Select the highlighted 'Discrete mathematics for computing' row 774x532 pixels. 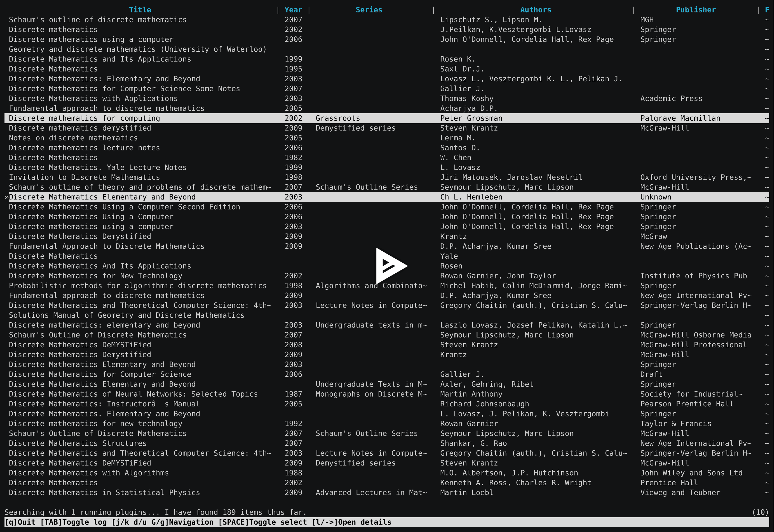(84, 118)
